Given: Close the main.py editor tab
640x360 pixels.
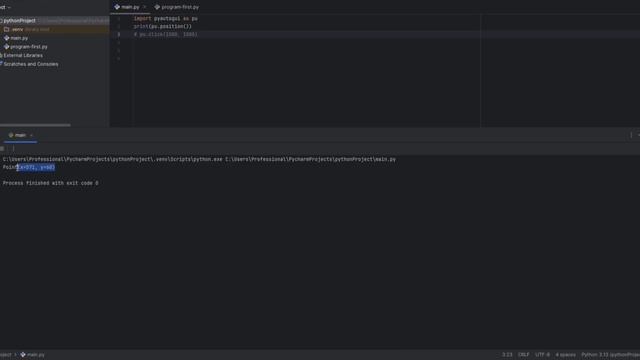Looking at the screenshot, I should tap(144, 7).
